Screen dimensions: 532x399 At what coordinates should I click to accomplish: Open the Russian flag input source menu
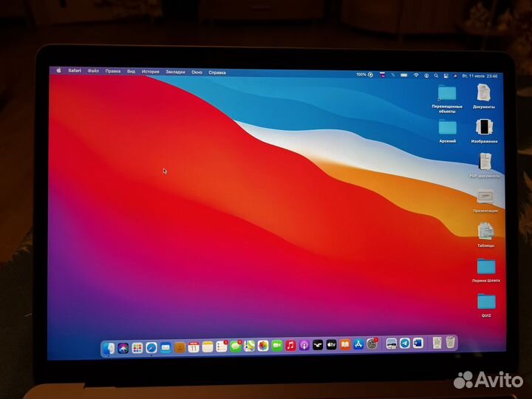click(x=383, y=75)
